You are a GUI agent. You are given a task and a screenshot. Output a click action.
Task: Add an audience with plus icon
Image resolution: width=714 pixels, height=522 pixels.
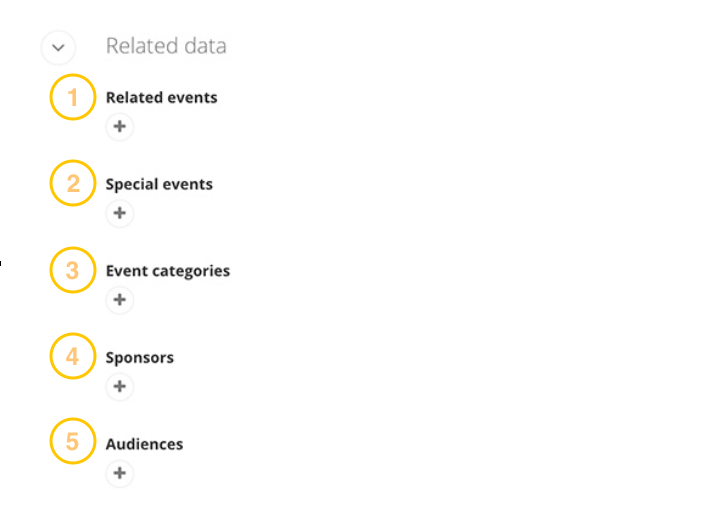point(119,473)
